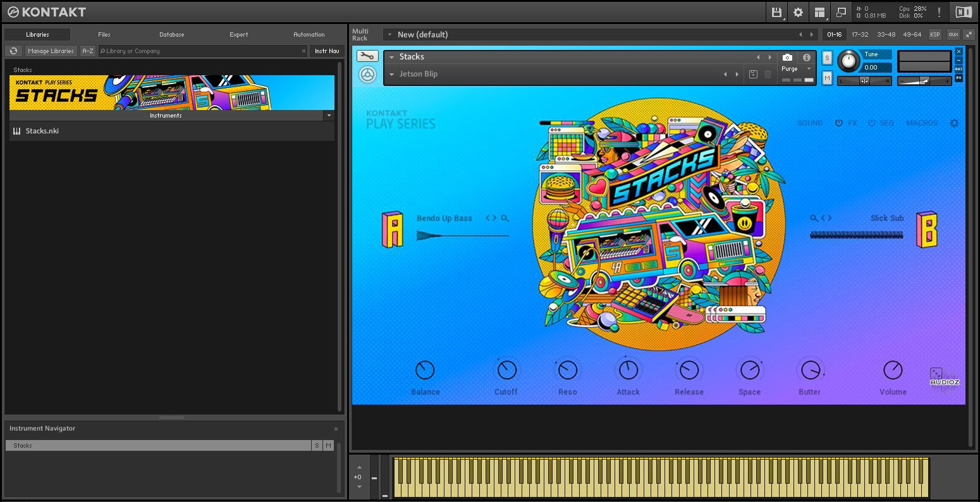
Task: Click the NI logo in header
Action: pos(964,12)
